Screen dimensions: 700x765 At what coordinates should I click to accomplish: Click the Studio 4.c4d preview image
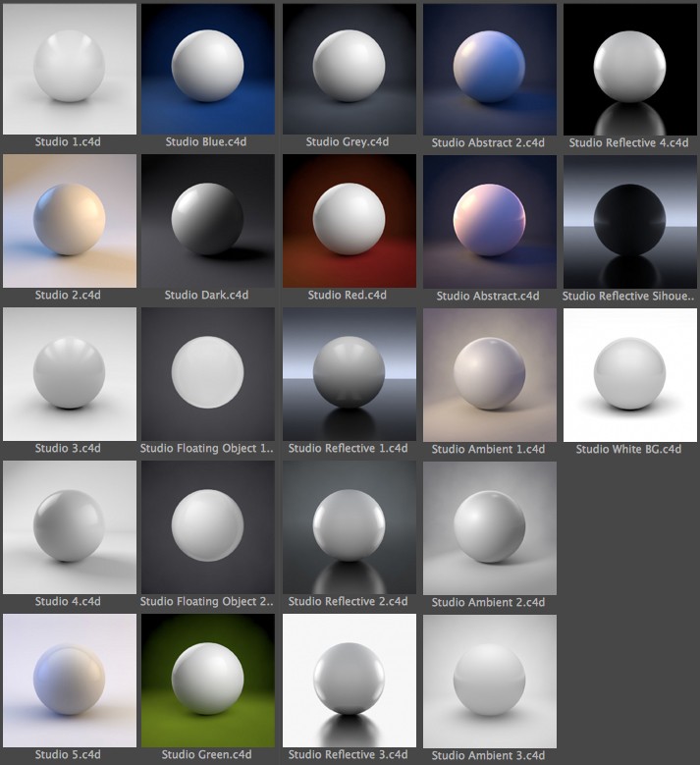(70, 527)
